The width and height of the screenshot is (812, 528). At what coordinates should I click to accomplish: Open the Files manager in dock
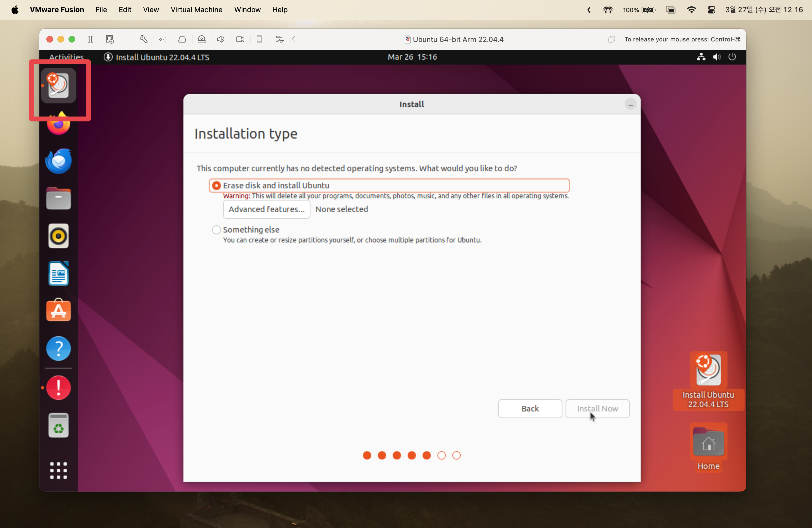(x=58, y=199)
